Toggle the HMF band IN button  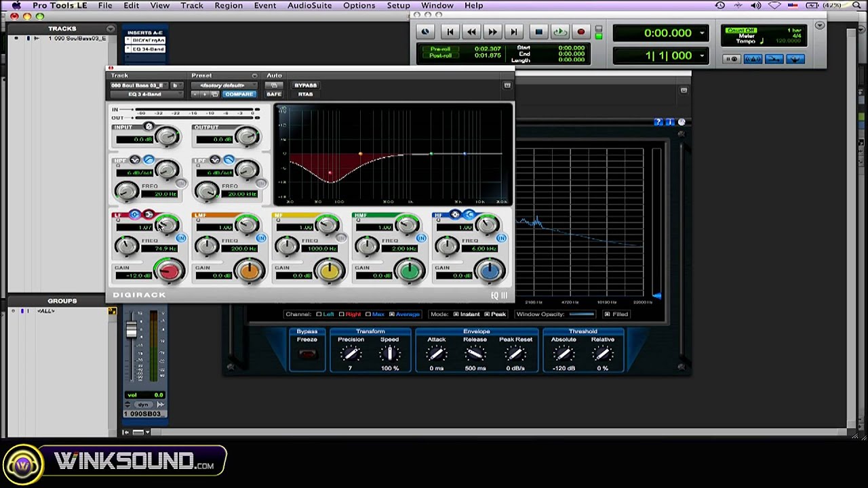coord(421,239)
